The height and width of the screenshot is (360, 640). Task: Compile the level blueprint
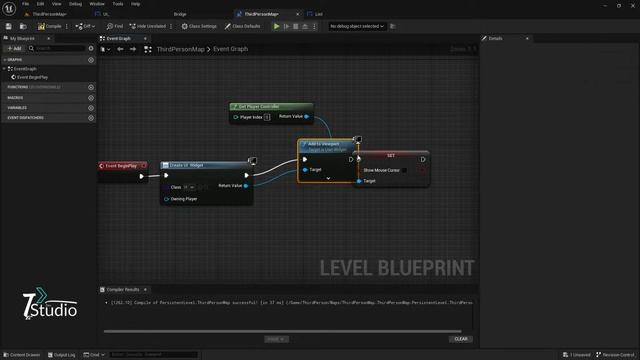coord(50,26)
